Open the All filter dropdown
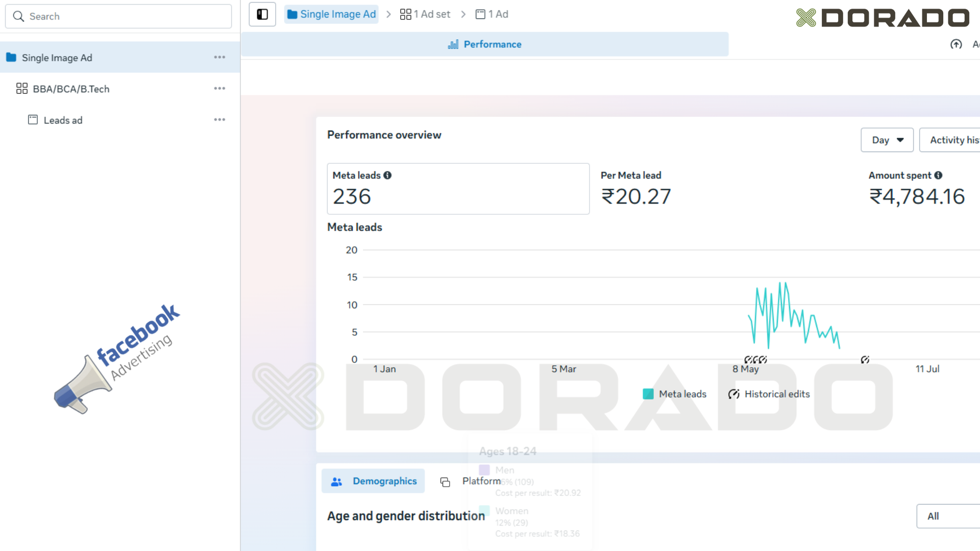Screen dimensions: 980x551 947,516
